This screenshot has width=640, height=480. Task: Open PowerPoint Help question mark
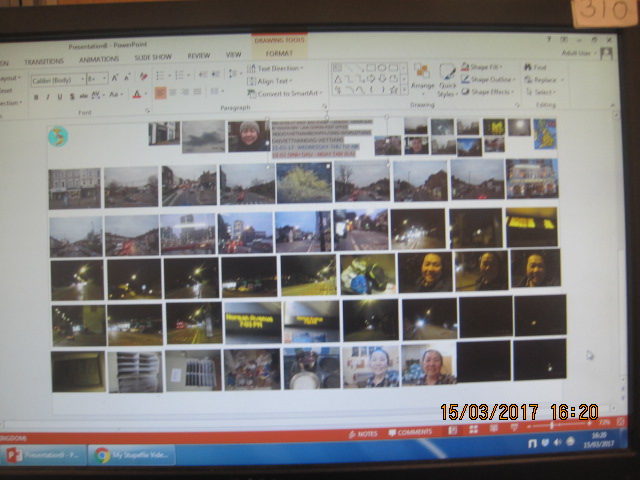[549, 39]
